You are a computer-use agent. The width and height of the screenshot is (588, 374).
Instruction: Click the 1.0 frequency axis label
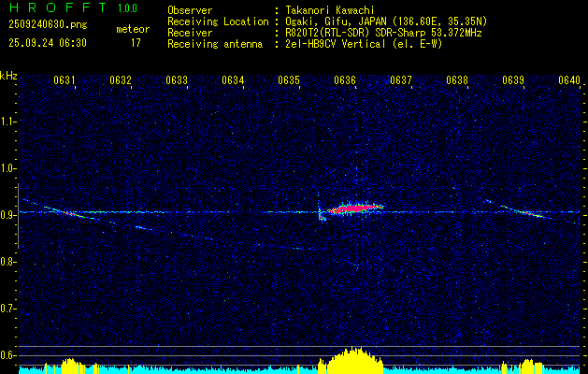pos(8,168)
